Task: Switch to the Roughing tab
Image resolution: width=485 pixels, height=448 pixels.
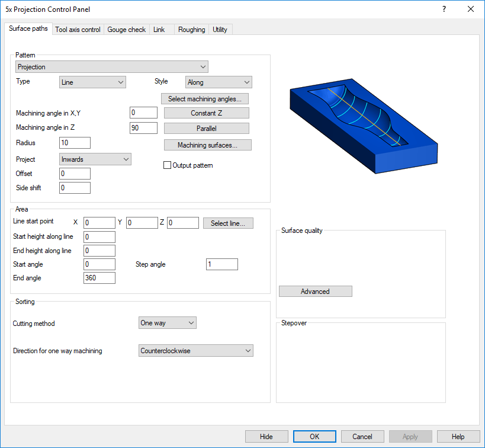Action: pos(191,30)
